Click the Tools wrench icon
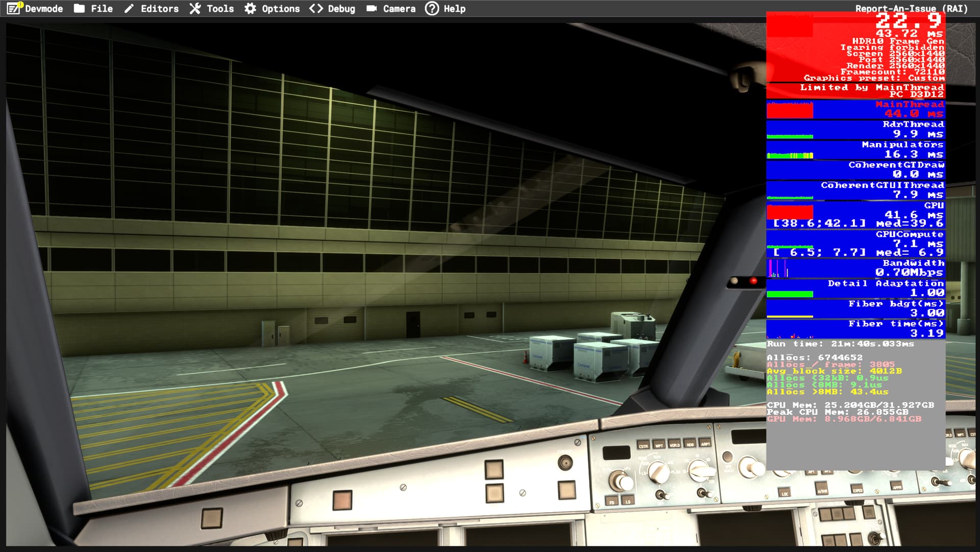Screen dimensions: 980x552 [195, 9]
